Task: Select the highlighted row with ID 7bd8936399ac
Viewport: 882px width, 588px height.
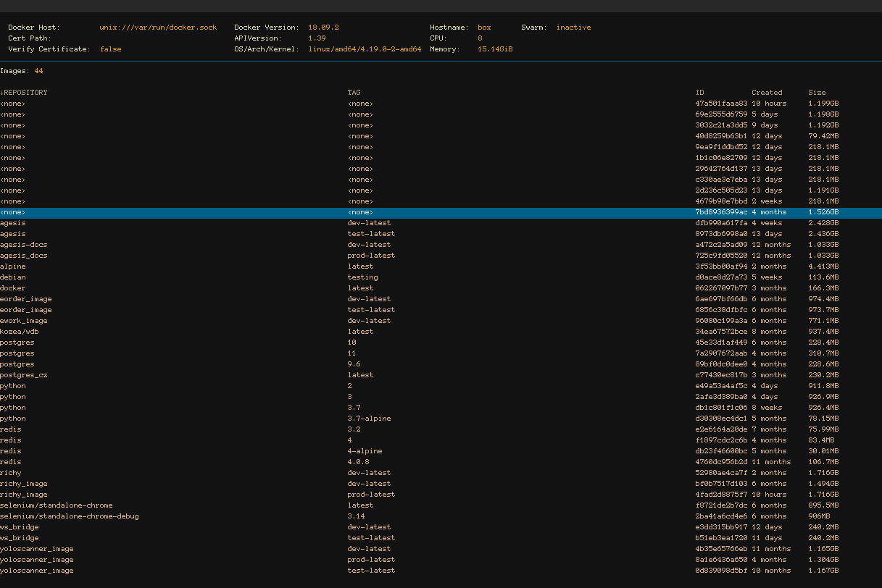Action: 441,212
